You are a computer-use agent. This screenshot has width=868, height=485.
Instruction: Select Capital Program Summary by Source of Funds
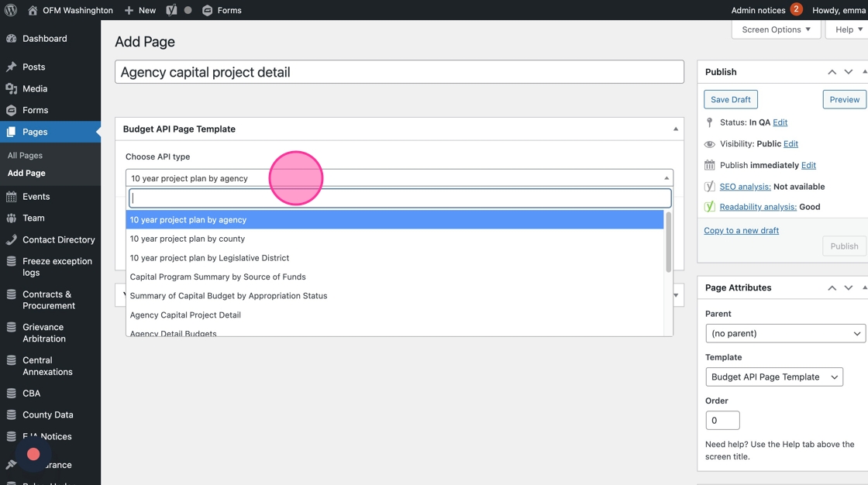tap(218, 277)
